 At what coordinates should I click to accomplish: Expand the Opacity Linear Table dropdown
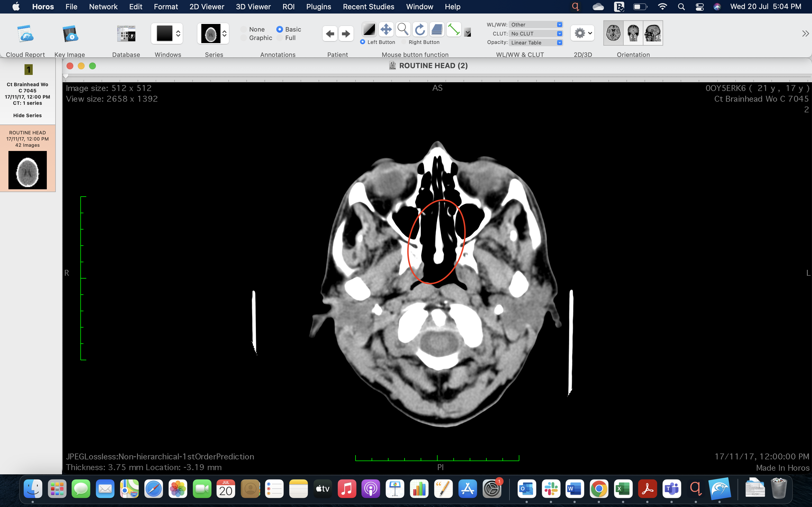point(535,43)
